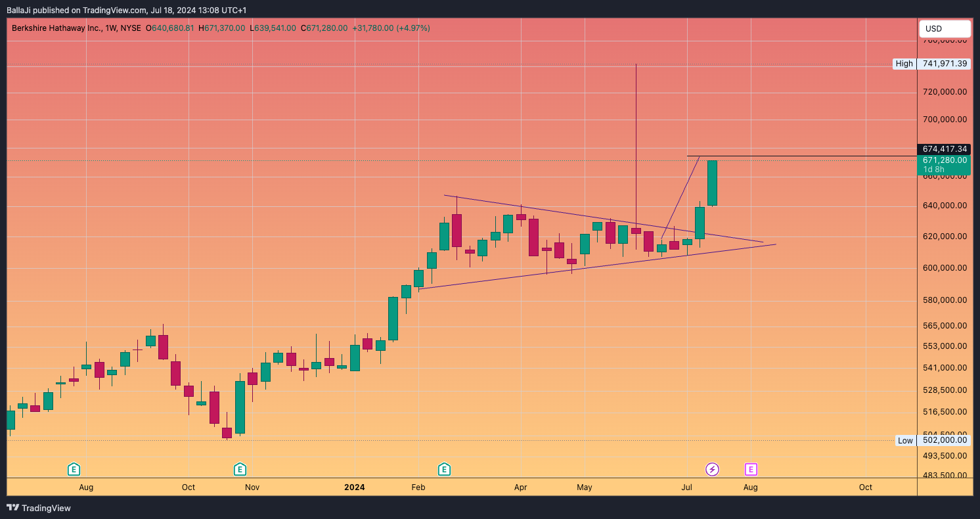Click the purple upcoming earnings E marker

click(x=751, y=469)
